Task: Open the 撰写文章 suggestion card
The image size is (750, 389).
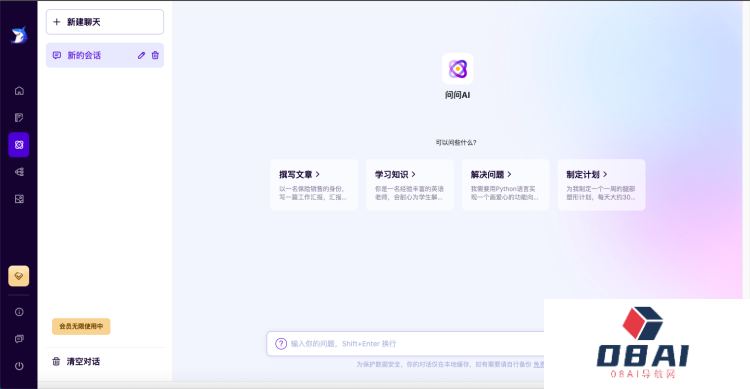Action: [314, 185]
